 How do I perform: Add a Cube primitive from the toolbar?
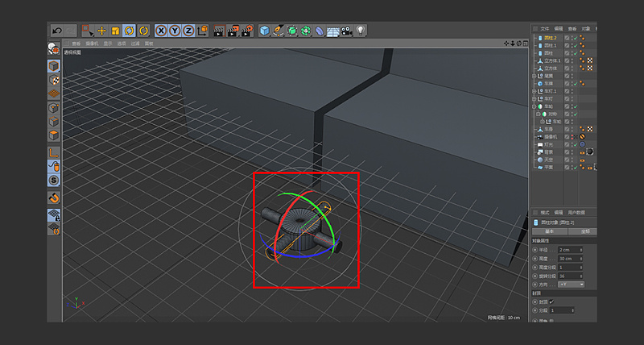265,31
